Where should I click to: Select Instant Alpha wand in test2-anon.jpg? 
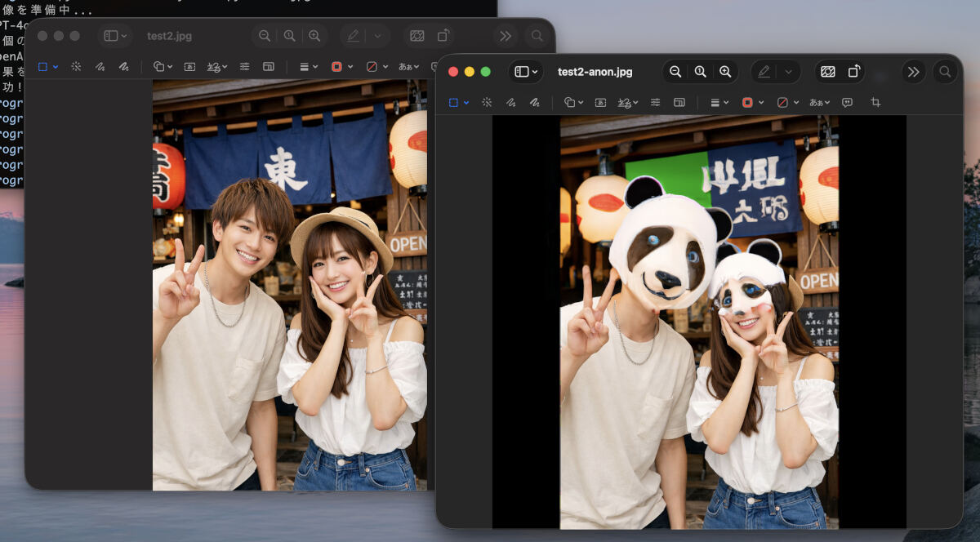[487, 102]
